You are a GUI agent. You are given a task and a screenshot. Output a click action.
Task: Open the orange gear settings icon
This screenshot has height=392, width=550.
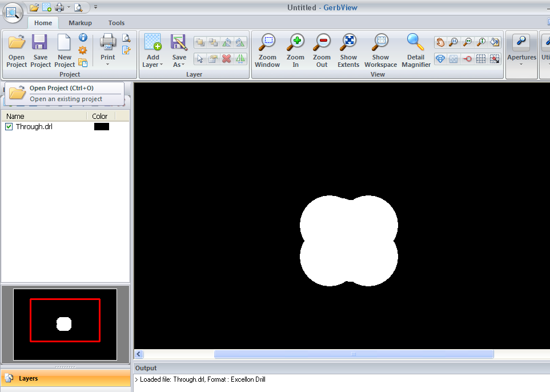pyautogui.click(x=83, y=50)
